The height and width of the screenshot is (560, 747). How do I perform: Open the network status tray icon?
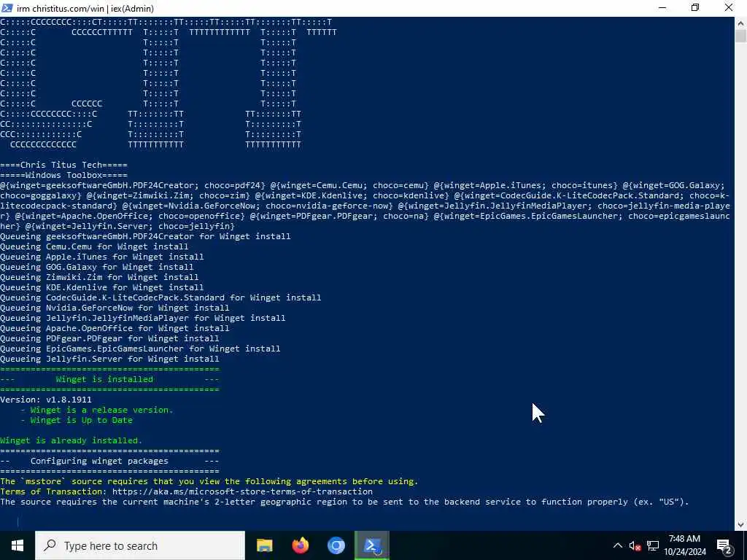[x=653, y=545]
